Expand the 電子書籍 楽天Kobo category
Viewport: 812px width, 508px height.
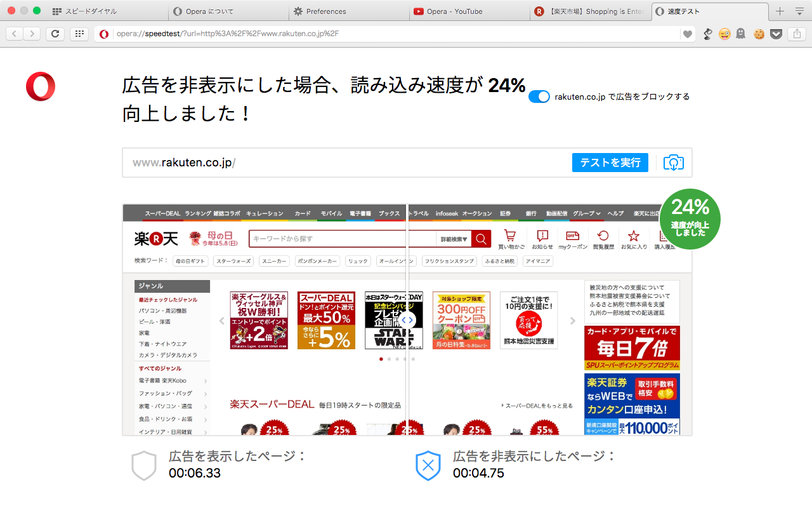point(173,381)
